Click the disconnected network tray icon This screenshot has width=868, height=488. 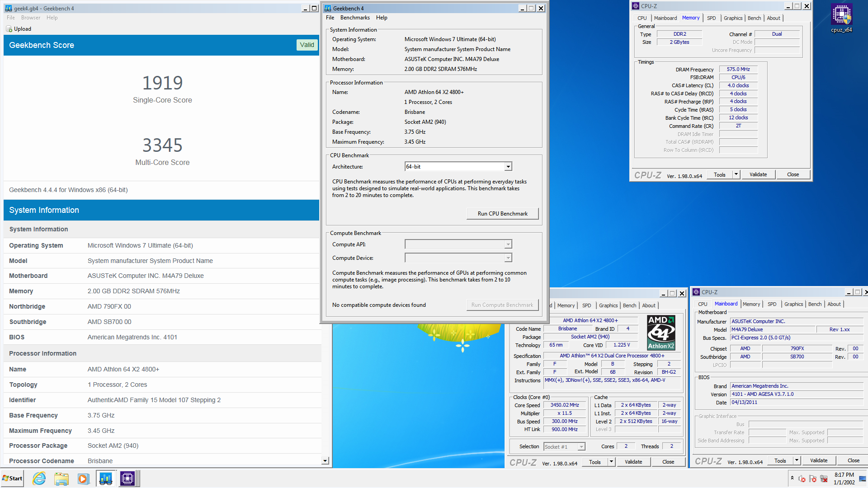click(x=824, y=479)
